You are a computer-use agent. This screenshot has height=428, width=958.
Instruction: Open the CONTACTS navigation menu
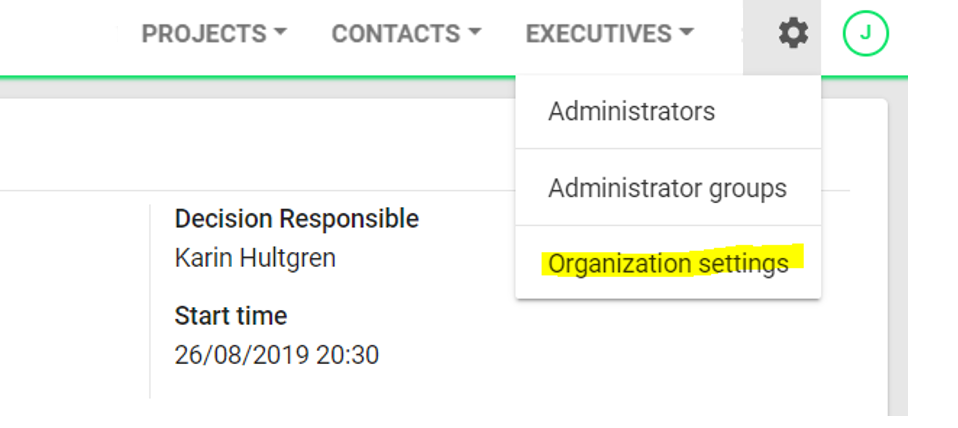pos(406,34)
